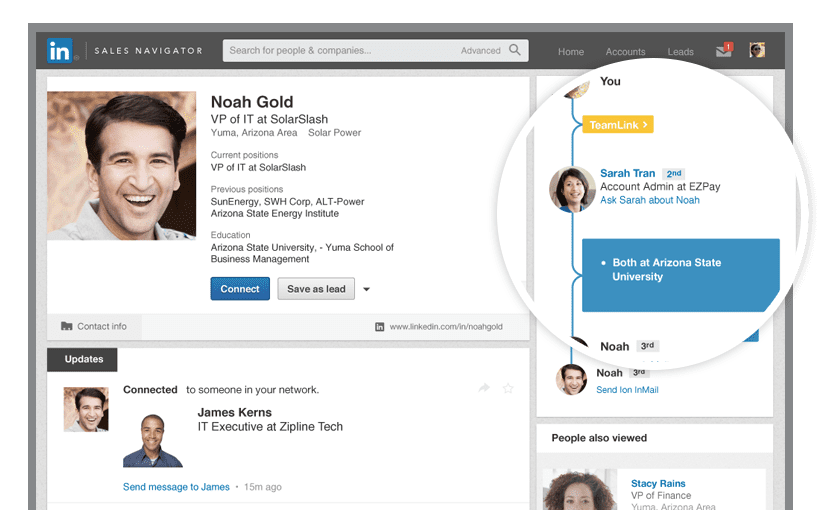Image resolution: width=818 pixels, height=510 pixels.
Task: Click 'Solar Power' industry text
Action: (x=334, y=133)
